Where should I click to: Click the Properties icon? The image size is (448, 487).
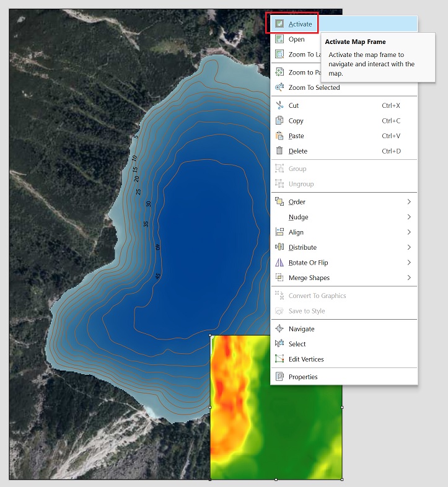point(279,377)
